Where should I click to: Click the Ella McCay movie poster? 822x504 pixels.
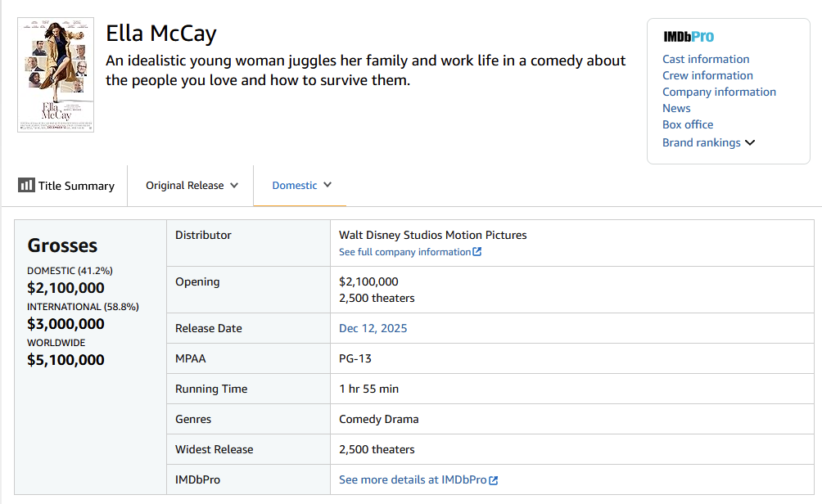point(56,74)
